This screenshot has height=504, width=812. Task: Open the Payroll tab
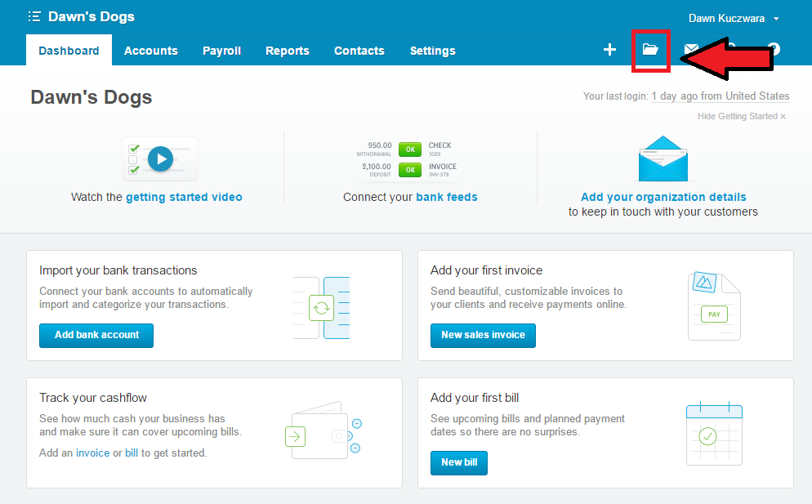[221, 51]
